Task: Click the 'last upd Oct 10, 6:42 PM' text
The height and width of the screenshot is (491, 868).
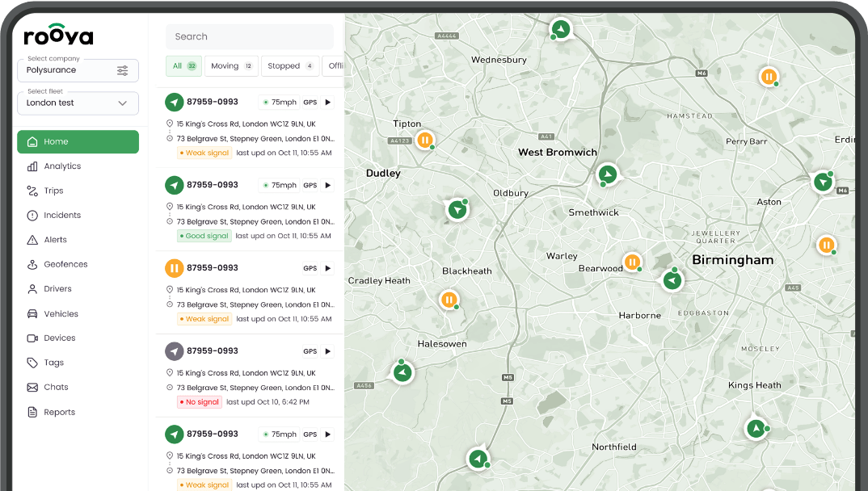Action: pos(268,402)
